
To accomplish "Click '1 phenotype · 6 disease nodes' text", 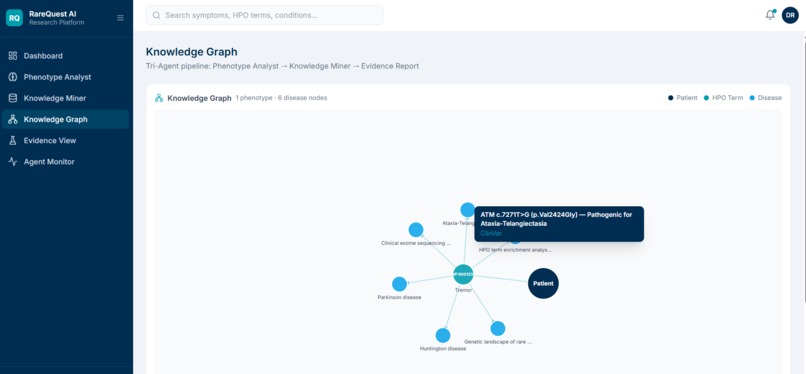I will (x=281, y=98).
